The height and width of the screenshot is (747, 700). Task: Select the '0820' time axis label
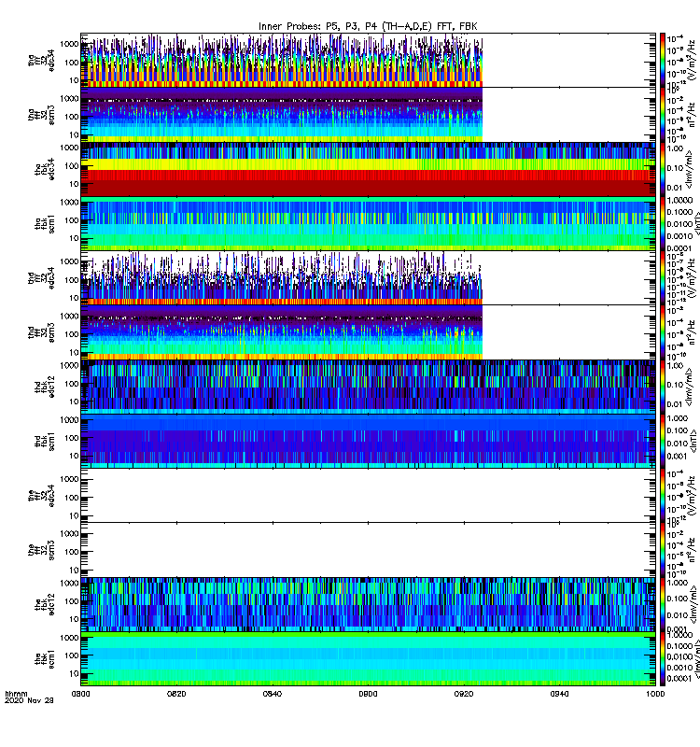176,694
